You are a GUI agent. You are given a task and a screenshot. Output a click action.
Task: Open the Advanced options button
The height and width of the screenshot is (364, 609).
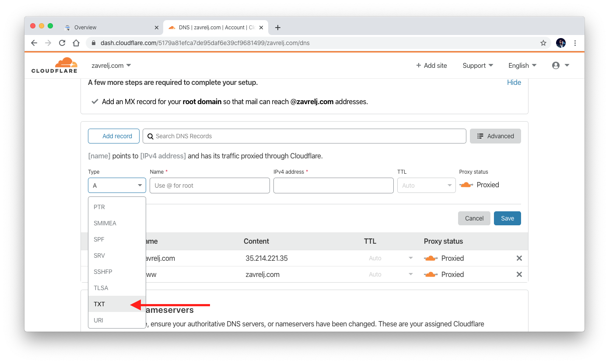coord(495,136)
